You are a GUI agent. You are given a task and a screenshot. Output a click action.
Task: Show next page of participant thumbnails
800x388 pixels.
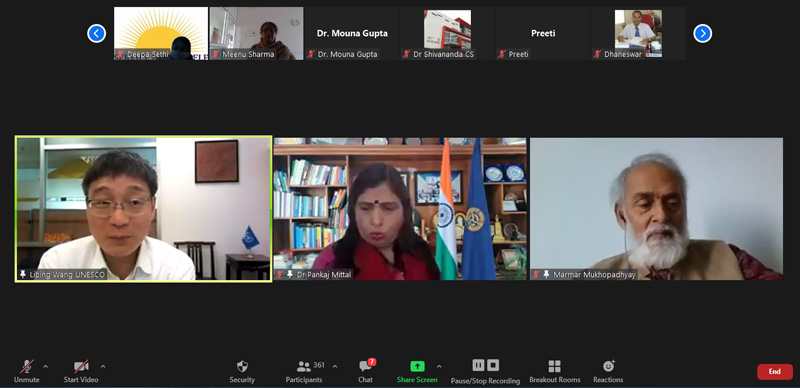(x=703, y=34)
